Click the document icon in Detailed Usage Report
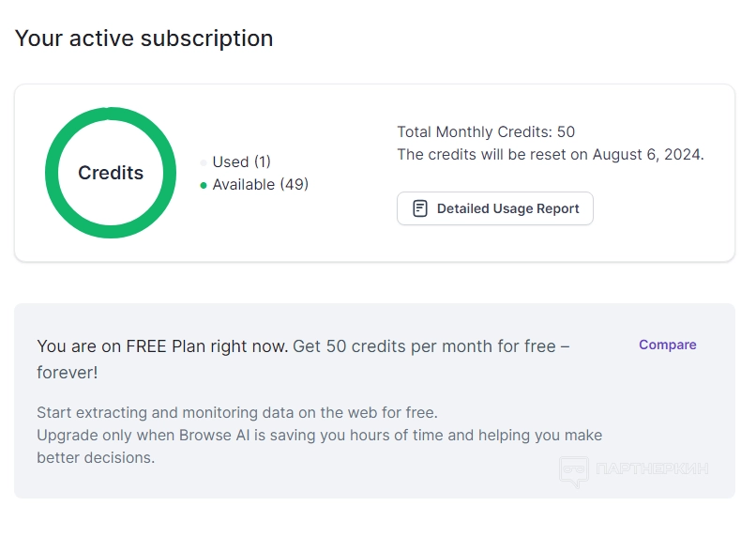The image size is (756, 537). click(420, 208)
